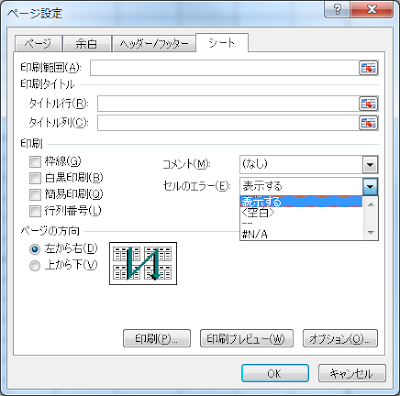
Task: Click the 印刷範囲 input field
Action: (225, 68)
